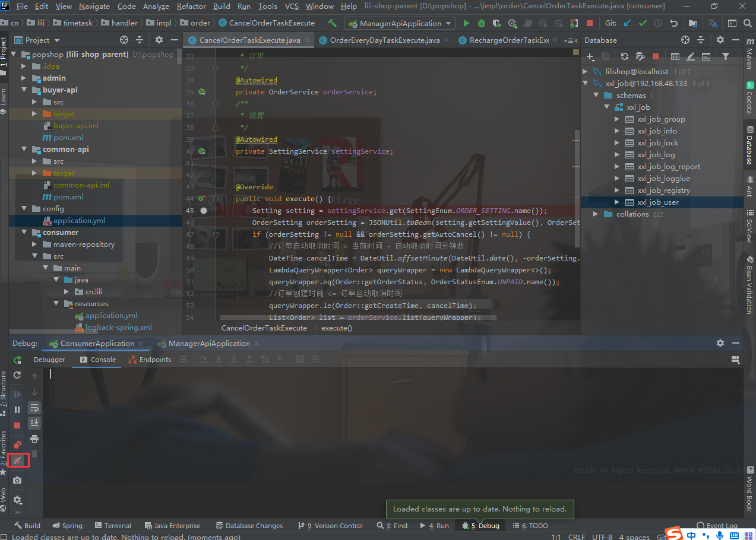The height and width of the screenshot is (540, 756).
Task: Open the ManagerApiApplication run configuration dropdown
Action: 399,24
